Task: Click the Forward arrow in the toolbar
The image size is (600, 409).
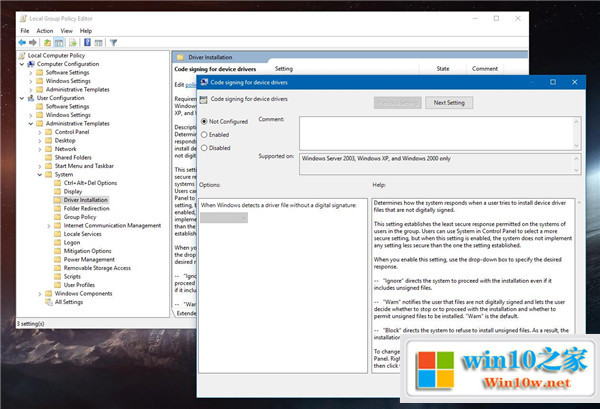Action: click(33, 42)
